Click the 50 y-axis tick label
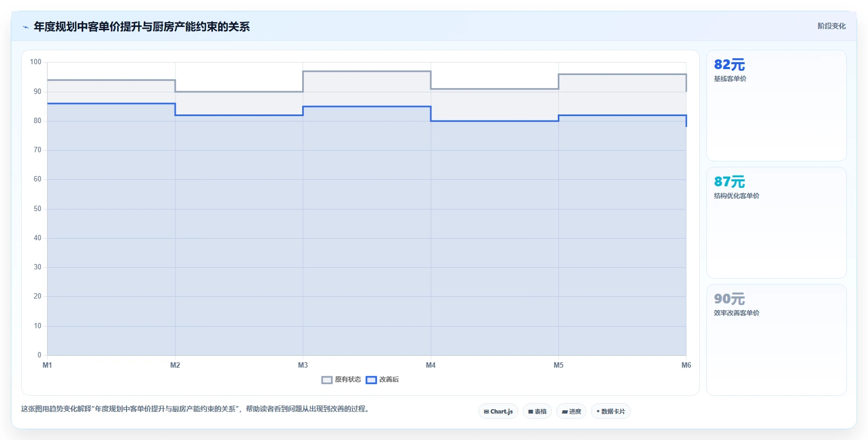 tap(37, 209)
